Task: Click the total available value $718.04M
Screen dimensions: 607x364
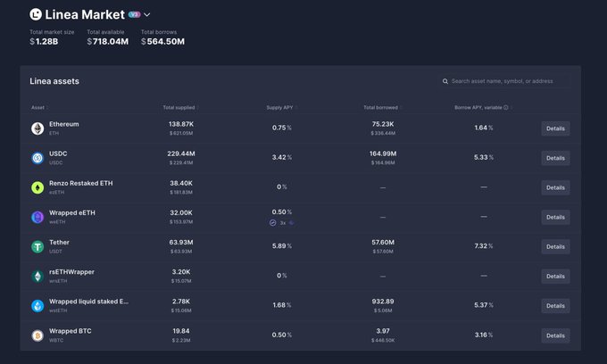Action: (108, 41)
